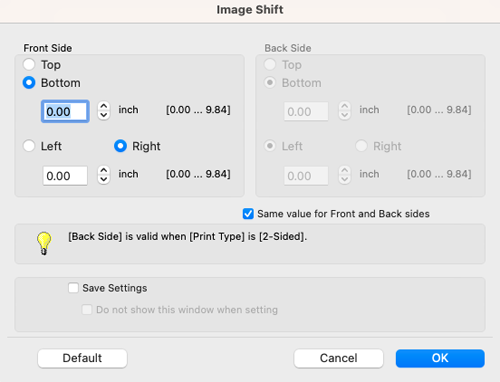Click the Front Side vertical shift value field

tap(65, 111)
